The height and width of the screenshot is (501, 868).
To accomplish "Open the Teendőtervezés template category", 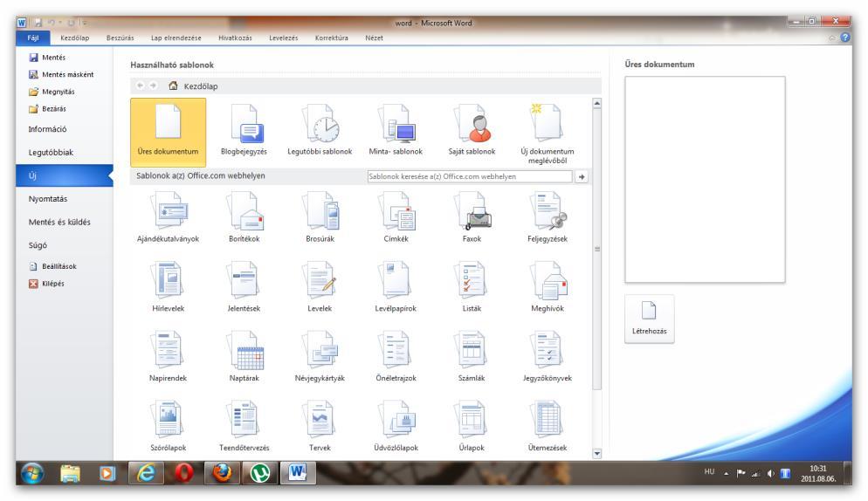I will click(x=245, y=426).
